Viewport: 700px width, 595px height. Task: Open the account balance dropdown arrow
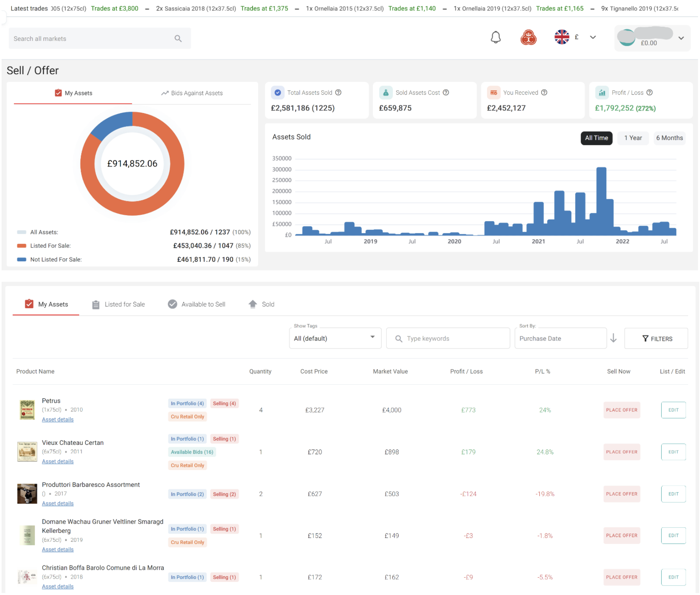681,38
